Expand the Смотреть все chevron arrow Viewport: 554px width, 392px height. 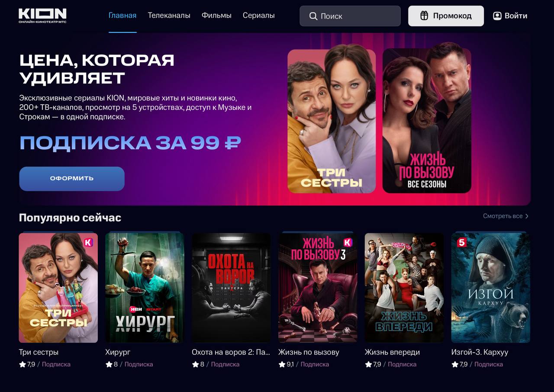[x=527, y=216]
